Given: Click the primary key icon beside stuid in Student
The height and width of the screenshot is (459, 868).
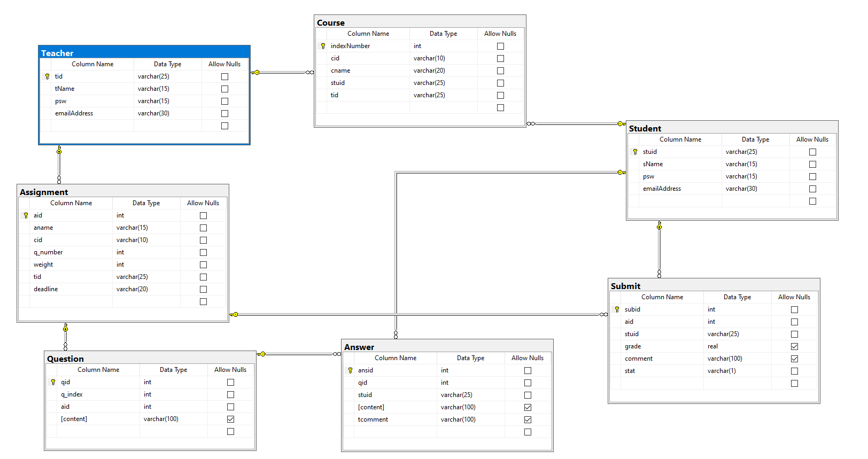Looking at the screenshot, I should (635, 152).
